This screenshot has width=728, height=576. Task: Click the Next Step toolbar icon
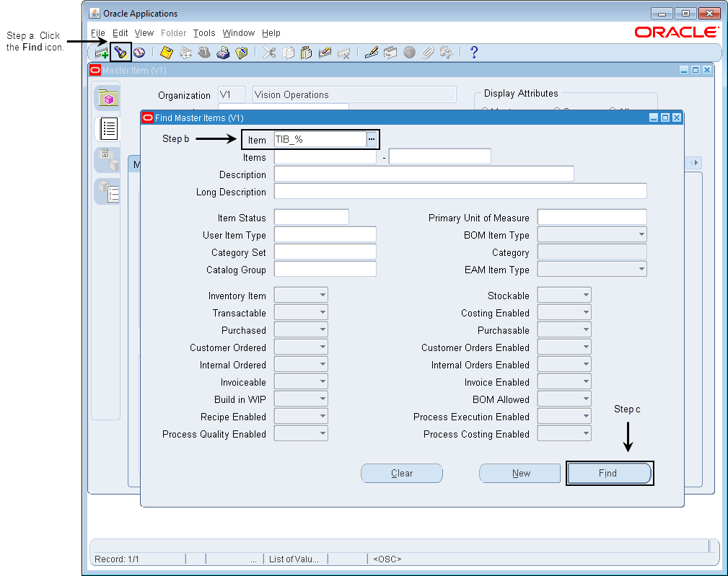185,53
